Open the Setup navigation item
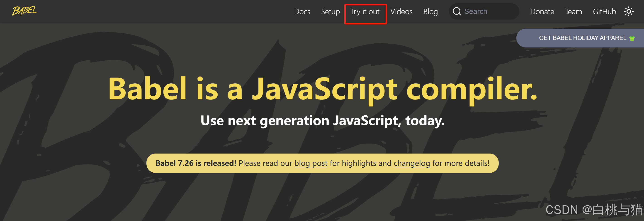 tap(330, 12)
